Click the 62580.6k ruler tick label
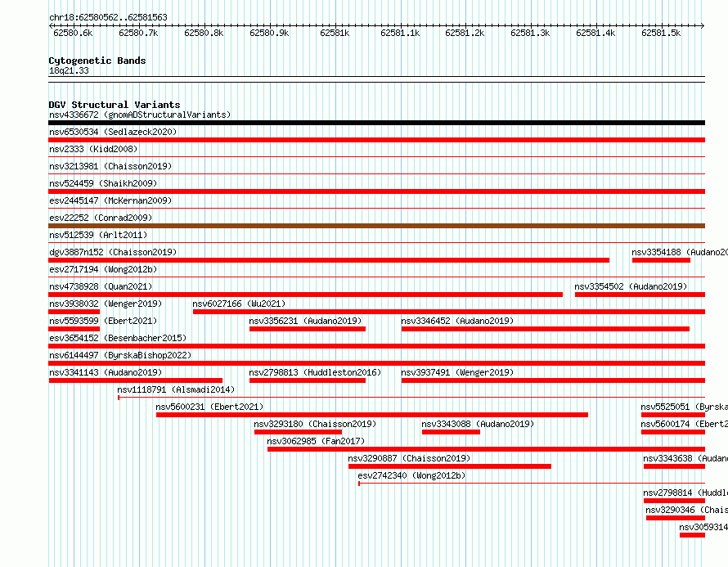728x567 pixels. coord(73,33)
